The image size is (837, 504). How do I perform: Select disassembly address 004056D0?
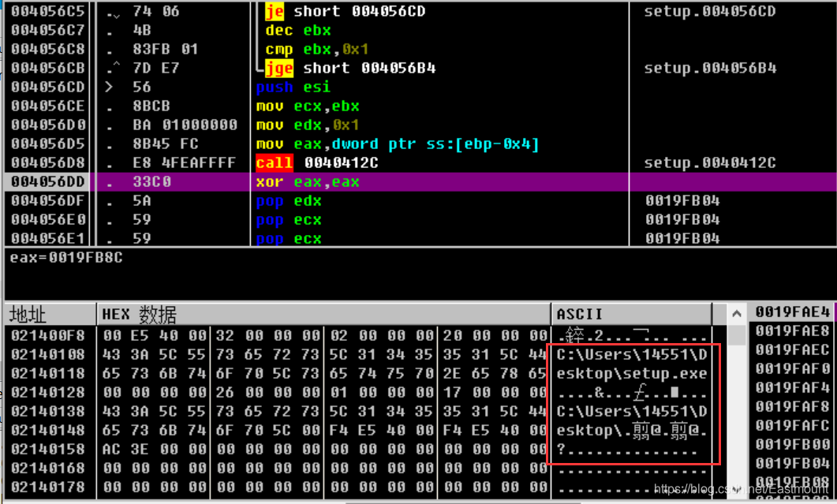tap(47, 125)
